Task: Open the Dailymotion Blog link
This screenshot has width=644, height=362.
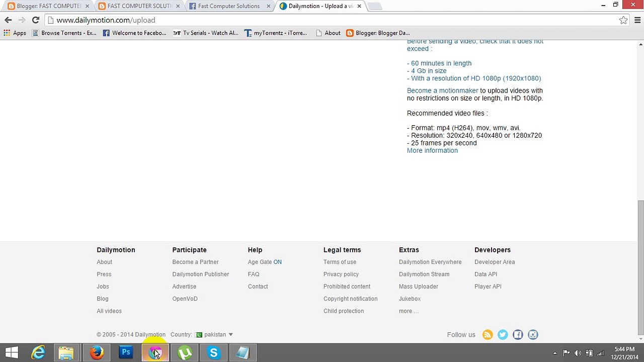Action: 102,299
